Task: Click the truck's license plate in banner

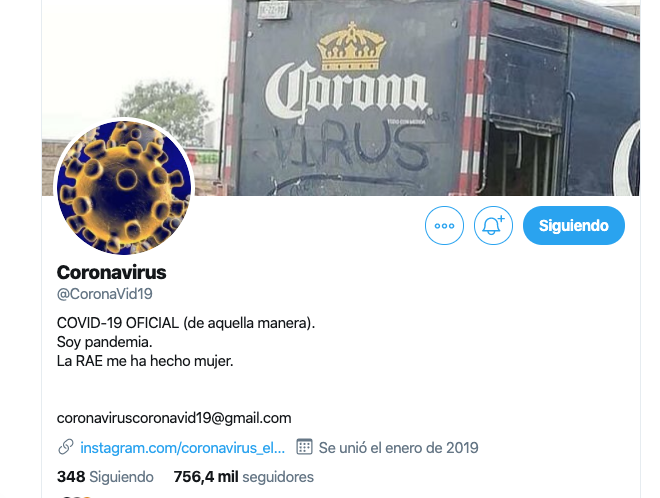Action: [273, 9]
